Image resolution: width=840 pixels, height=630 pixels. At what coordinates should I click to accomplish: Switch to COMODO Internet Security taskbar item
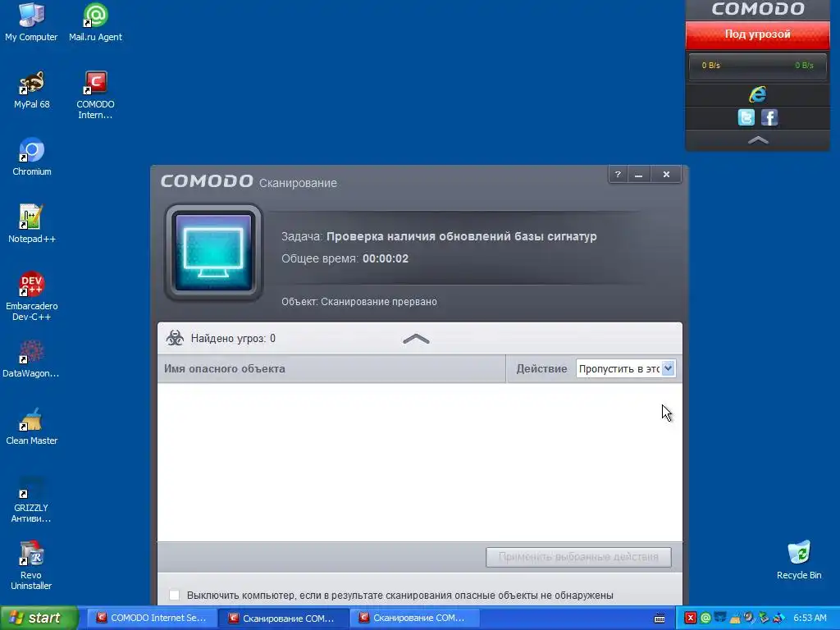click(152, 618)
